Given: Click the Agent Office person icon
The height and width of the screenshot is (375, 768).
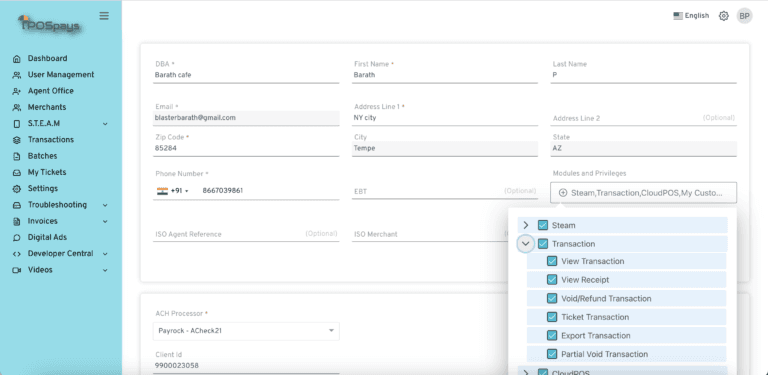Looking at the screenshot, I should pos(17,91).
